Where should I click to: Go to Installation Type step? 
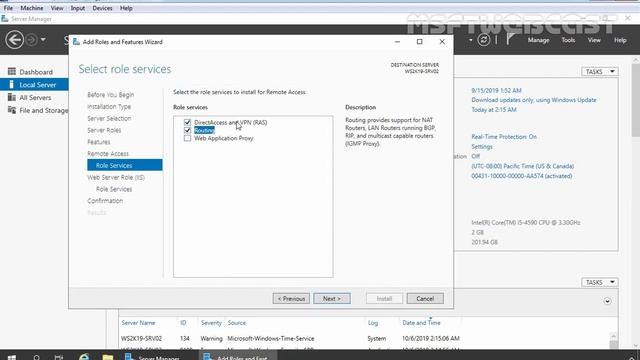click(109, 107)
